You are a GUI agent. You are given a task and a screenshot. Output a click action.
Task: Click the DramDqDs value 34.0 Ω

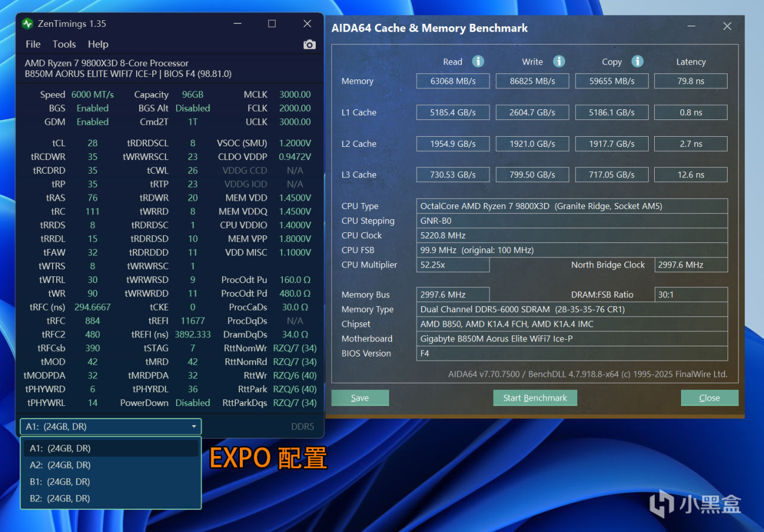(295, 334)
